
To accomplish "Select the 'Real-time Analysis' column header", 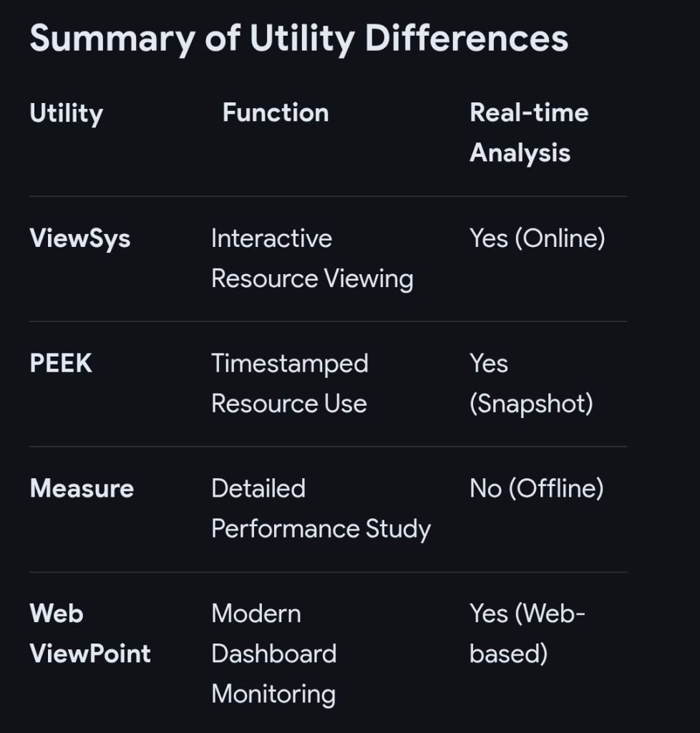I will 528,132.
